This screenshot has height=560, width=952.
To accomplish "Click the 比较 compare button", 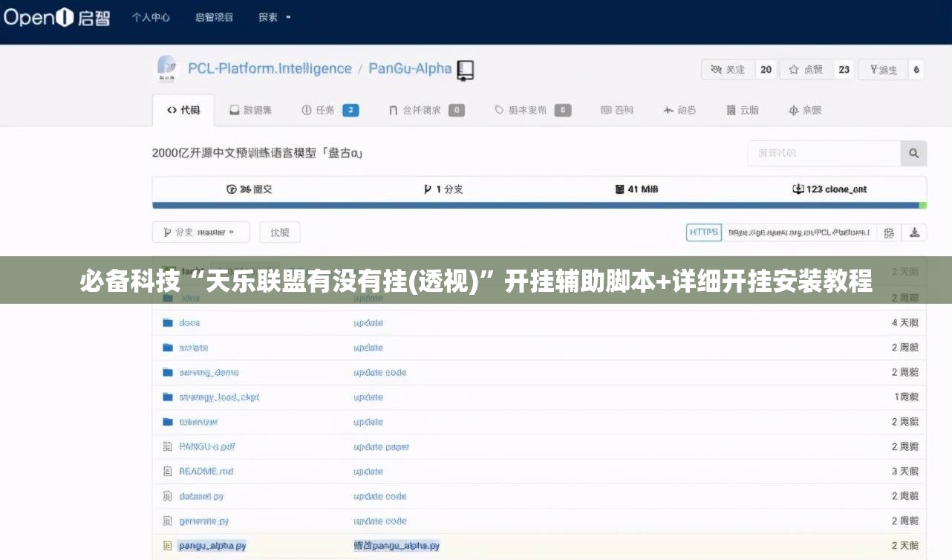I will point(280,232).
